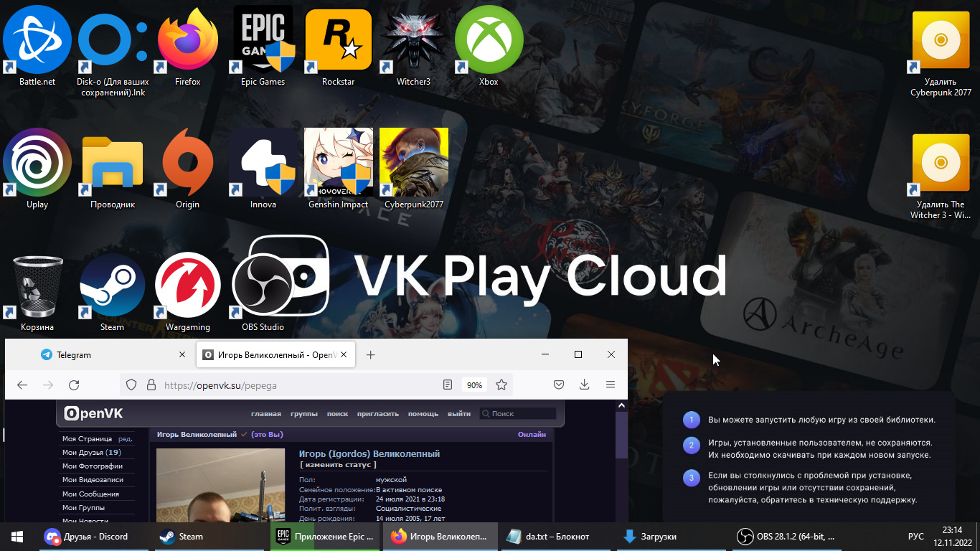Click the OpenVK logo
980x551 pixels.
coord(93,414)
